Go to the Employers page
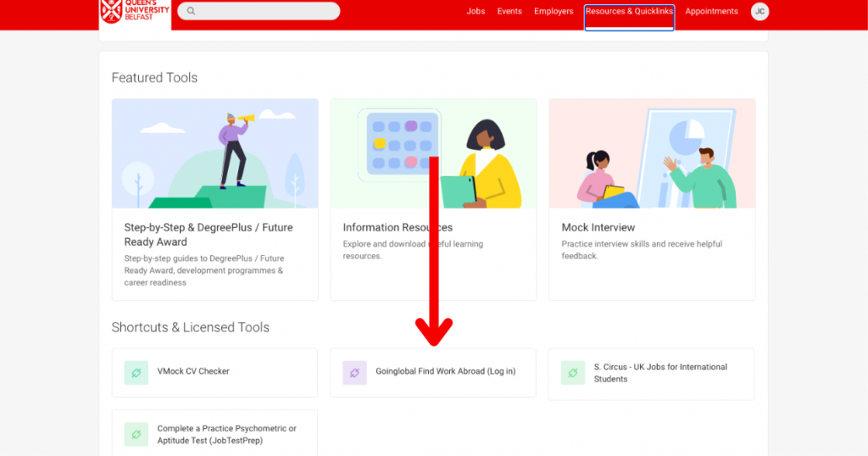 click(x=554, y=12)
